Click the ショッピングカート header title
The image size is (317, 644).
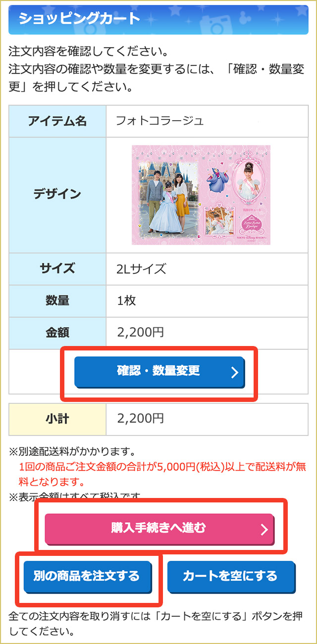(79, 18)
